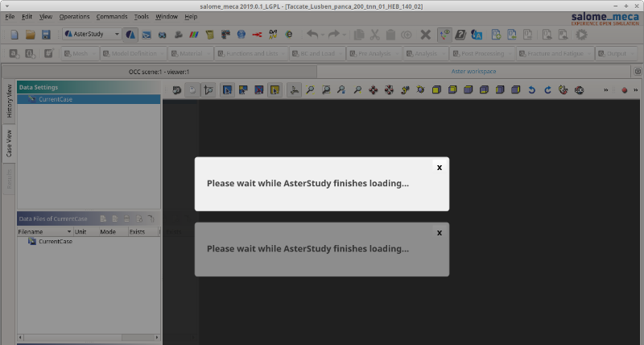This screenshot has height=345, width=644.
Task: Click the large X Delete icon
Action: point(426,35)
